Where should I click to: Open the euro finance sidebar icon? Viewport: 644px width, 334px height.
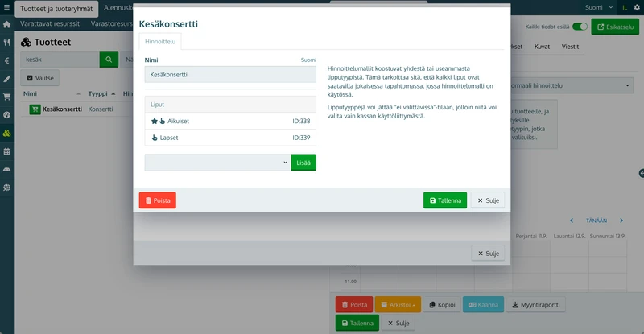pos(7,60)
